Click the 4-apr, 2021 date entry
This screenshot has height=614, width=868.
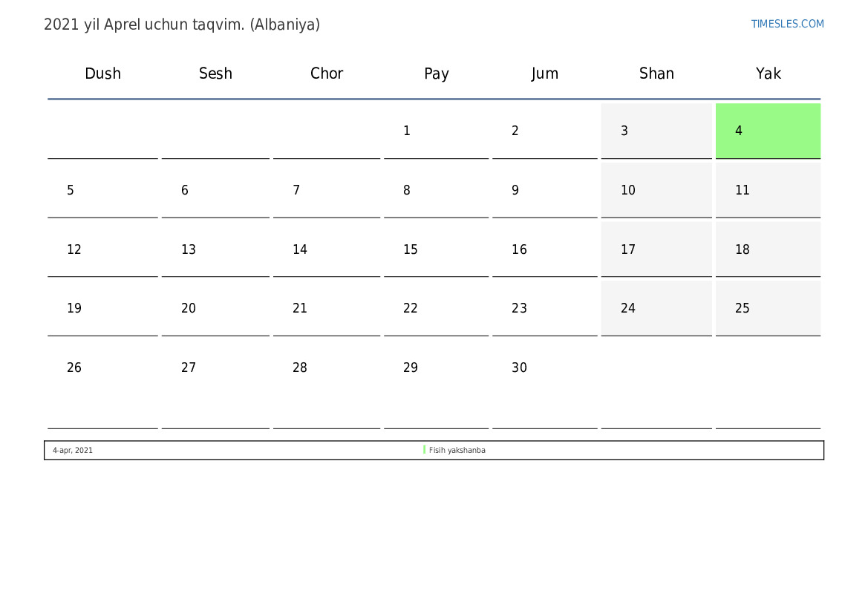click(x=73, y=450)
